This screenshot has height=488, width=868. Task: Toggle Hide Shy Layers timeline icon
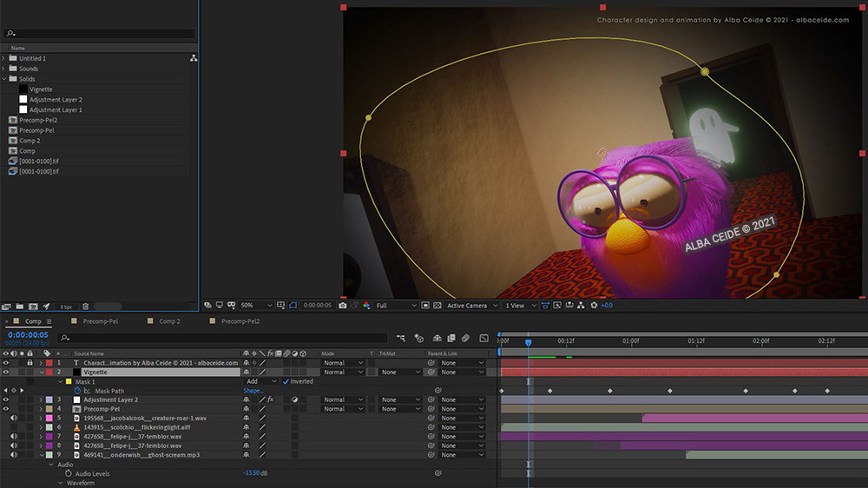[437, 338]
